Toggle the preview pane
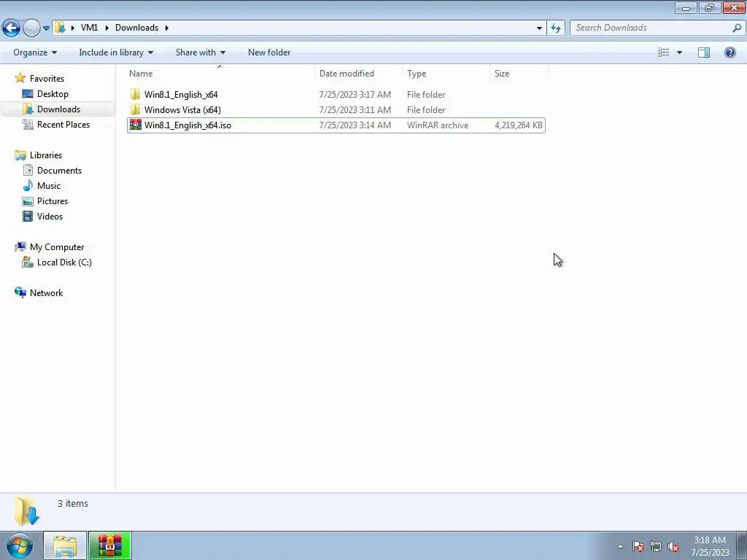This screenshot has width=747, height=560. click(x=704, y=52)
